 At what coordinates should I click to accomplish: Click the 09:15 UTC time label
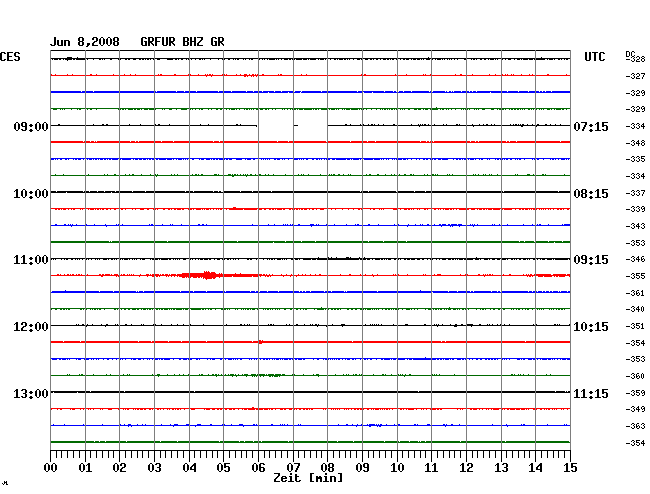(591, 260)
